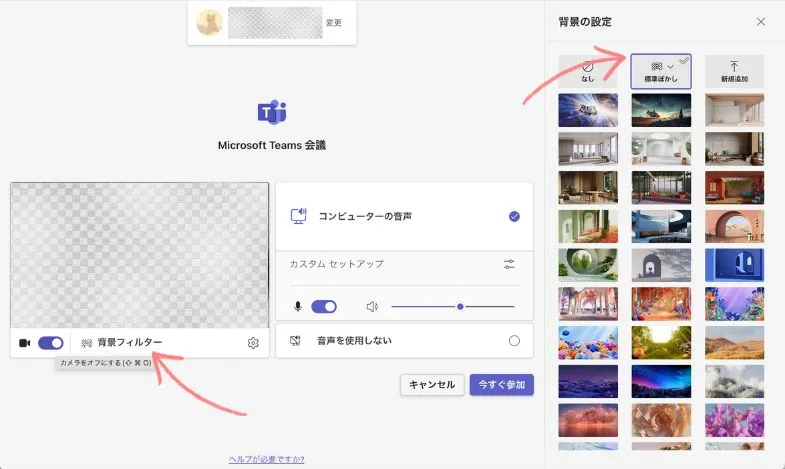Choose the grey arch with tree shadow background
The width and height of the screenshot is (785, 469).
coord(661,265)
